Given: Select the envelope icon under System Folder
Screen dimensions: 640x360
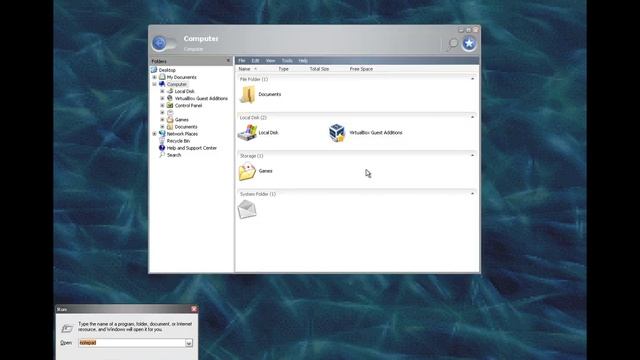Looking at the screenshot, I should (247, 209).
